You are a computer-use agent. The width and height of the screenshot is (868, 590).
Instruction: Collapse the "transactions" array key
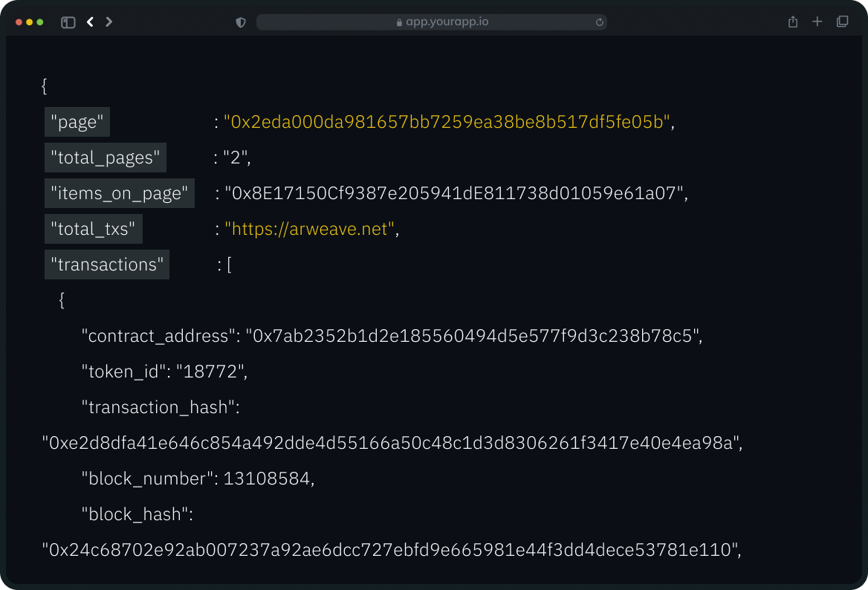[107, 265]
